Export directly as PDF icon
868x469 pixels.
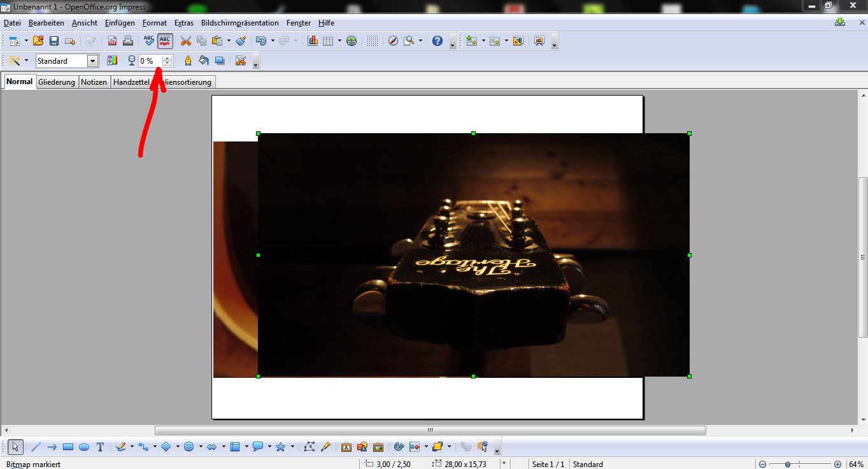point(112,41)
